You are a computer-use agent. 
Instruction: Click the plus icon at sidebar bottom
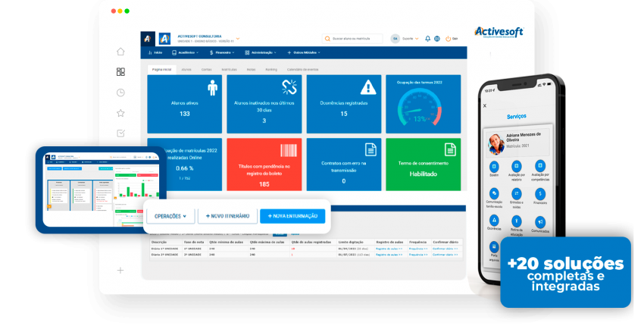(120, 270)
